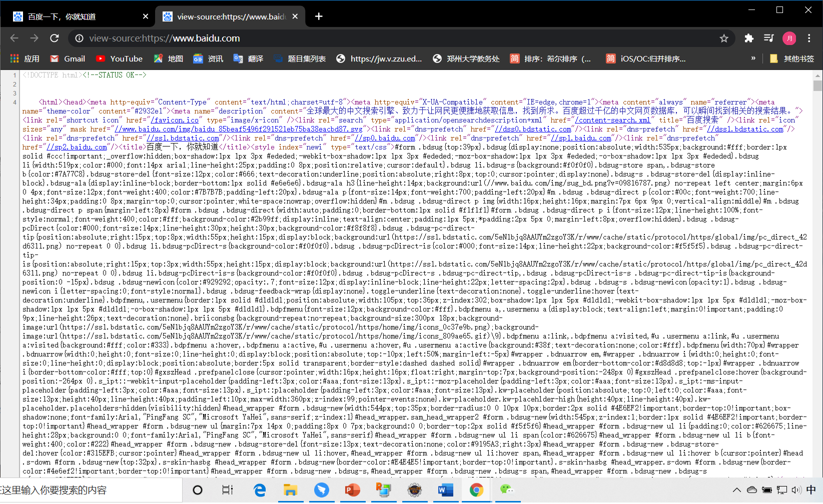Switch to Chrome on the taskbar
The width and height of the screenshot is (823, 504).
[x=476, y=490]
